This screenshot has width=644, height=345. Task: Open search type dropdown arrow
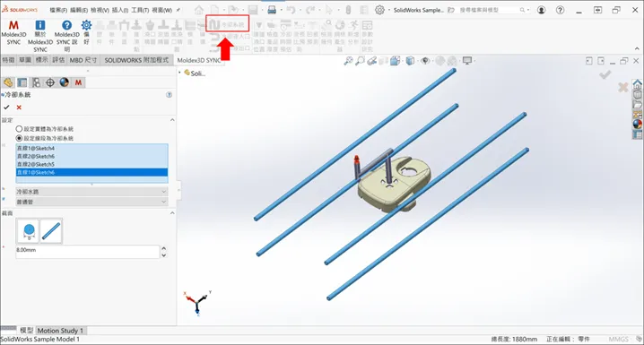[x=527, y=10]
